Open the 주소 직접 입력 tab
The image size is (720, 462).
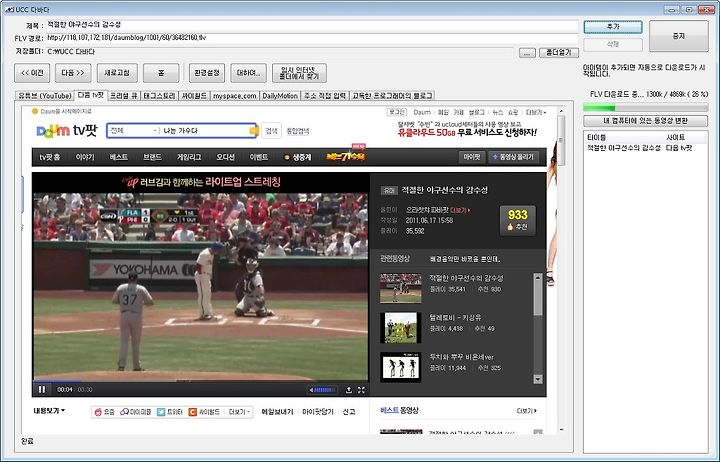(325, 96)
